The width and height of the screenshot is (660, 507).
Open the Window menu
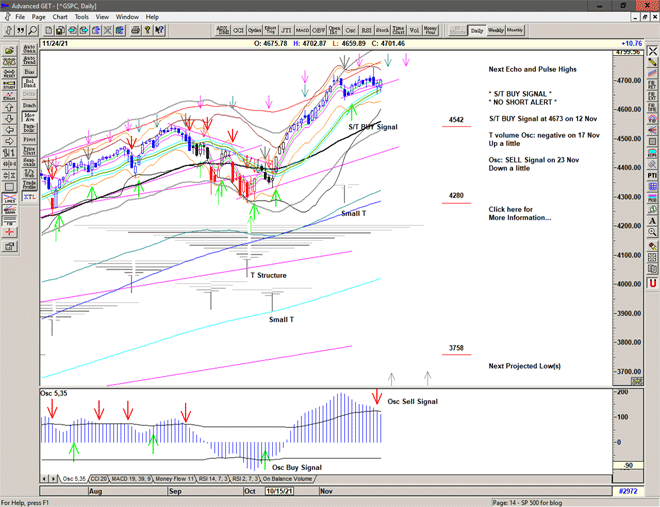[x=127, y=17]
